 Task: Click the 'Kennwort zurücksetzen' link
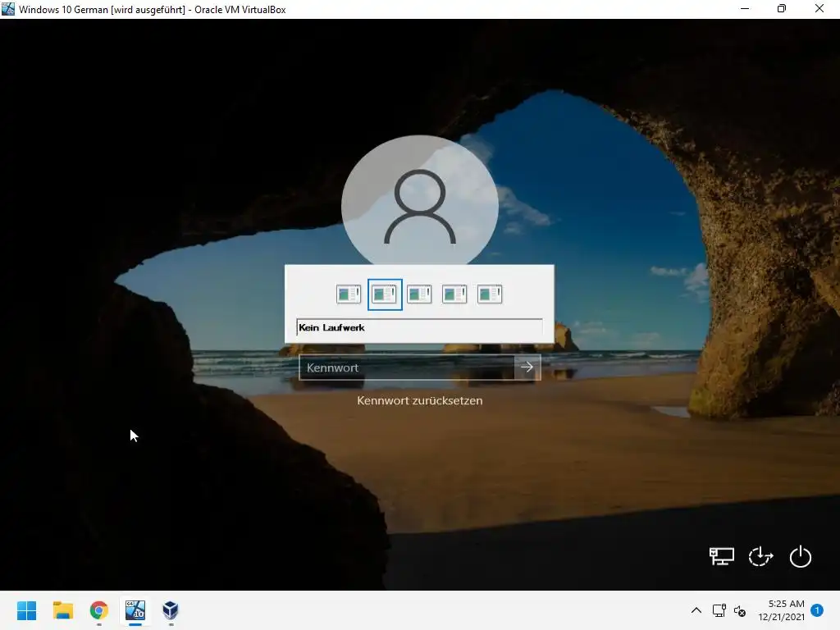point(420,400)
